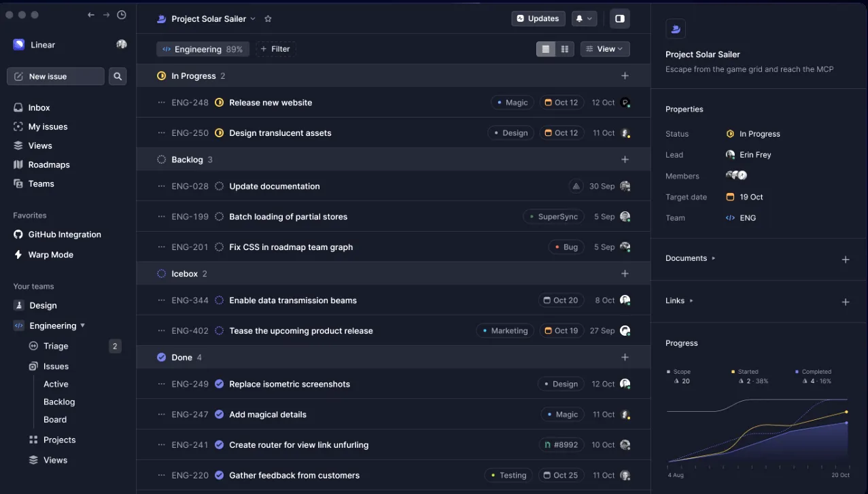Go back with the left arrow icon
868x494 pixels.
pos(91,15)
